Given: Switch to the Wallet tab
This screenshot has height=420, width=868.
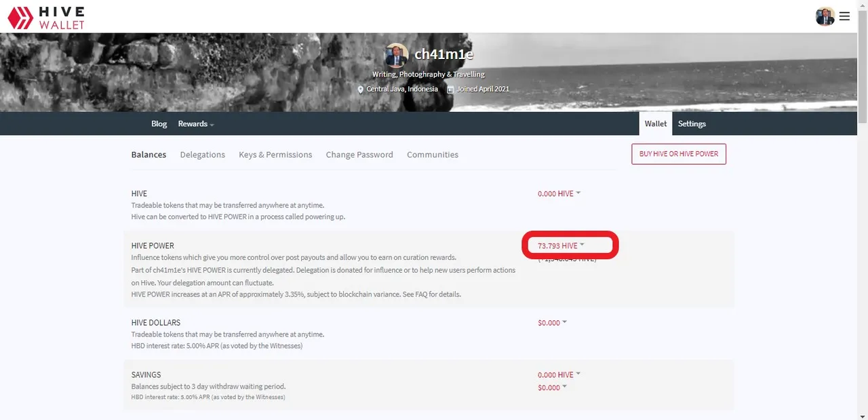Looking at the screenshot, I should pyautogui.click(x=656, y=123).
